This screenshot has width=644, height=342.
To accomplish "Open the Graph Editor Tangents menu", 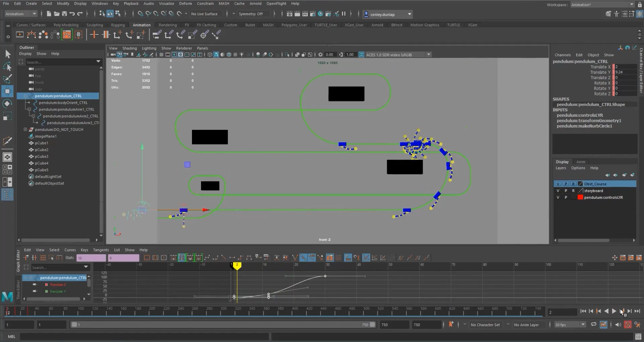I will pos(101,250).
